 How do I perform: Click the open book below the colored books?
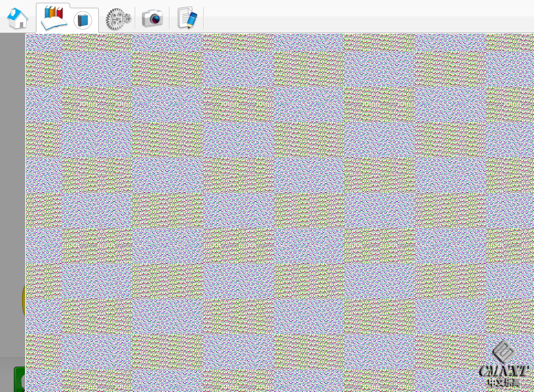coord(54,24)
